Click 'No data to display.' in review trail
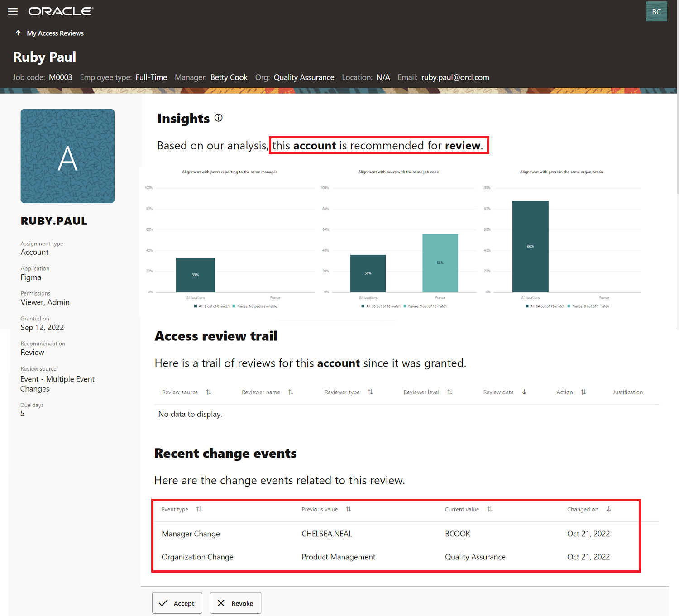679x616 pixels. [x=190, y=414]
